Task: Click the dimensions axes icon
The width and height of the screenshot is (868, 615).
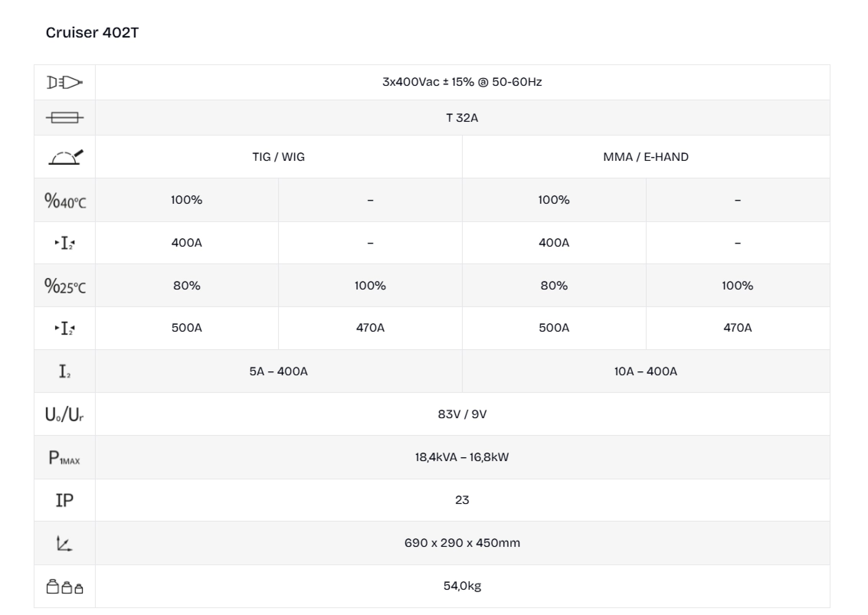Action: click(x=64, y=543)
